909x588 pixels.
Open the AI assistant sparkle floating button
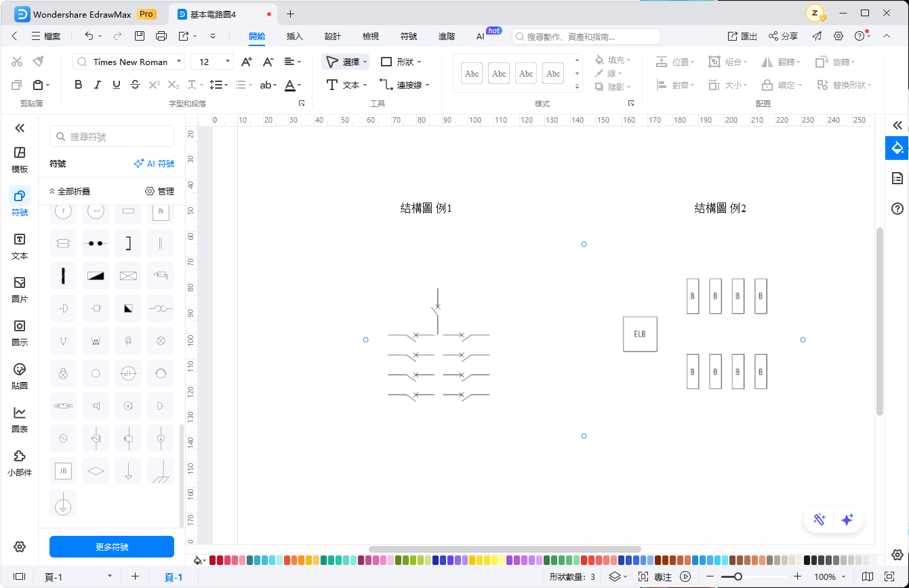point(847,520)
